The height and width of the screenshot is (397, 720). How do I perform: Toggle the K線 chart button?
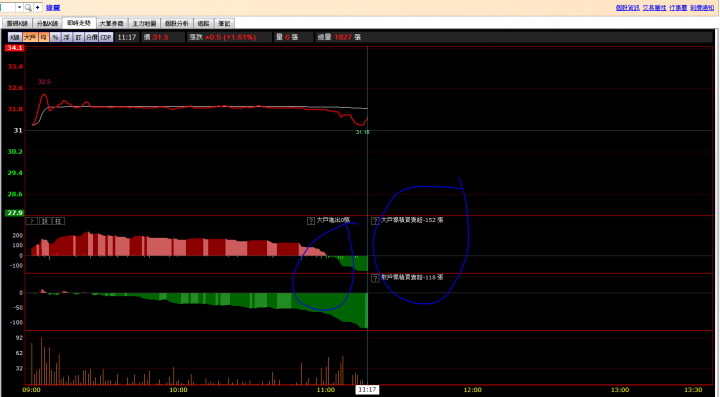15,37
